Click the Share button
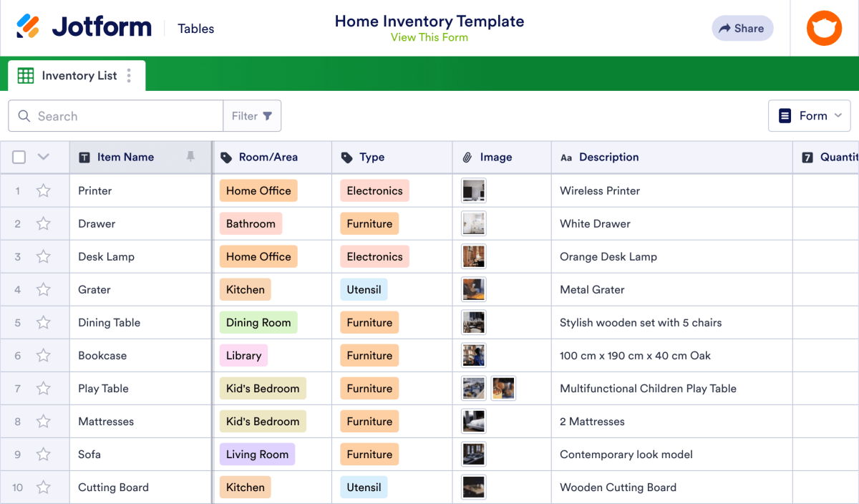This screenshot has width=859, height=504. point(742,28)
